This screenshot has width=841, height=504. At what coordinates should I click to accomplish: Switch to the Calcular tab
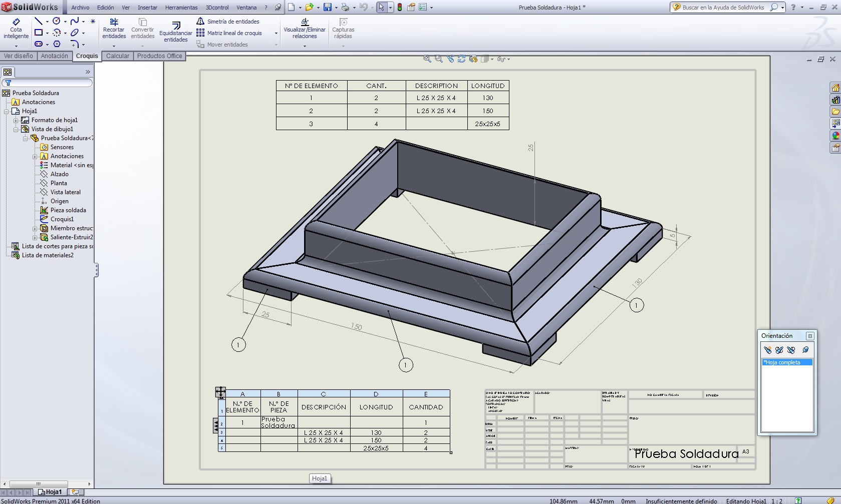pyautogui.click(x=118, y=56)
